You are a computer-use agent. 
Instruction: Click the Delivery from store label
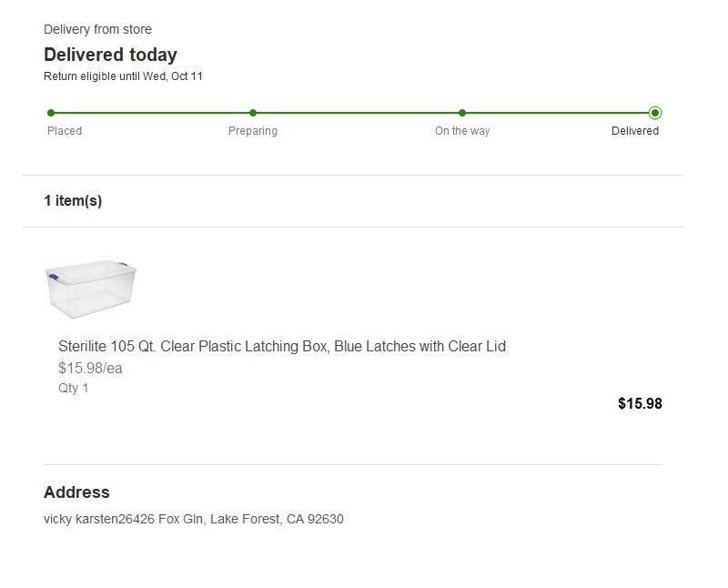click(97, 30)
